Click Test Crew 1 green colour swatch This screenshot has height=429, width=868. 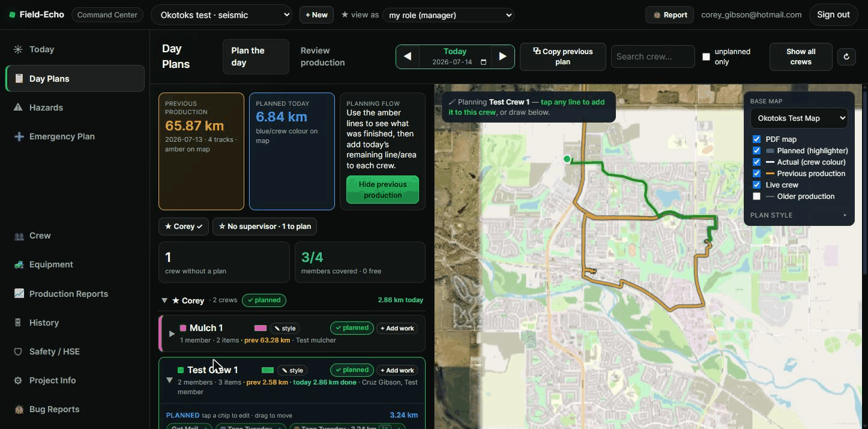268,370
